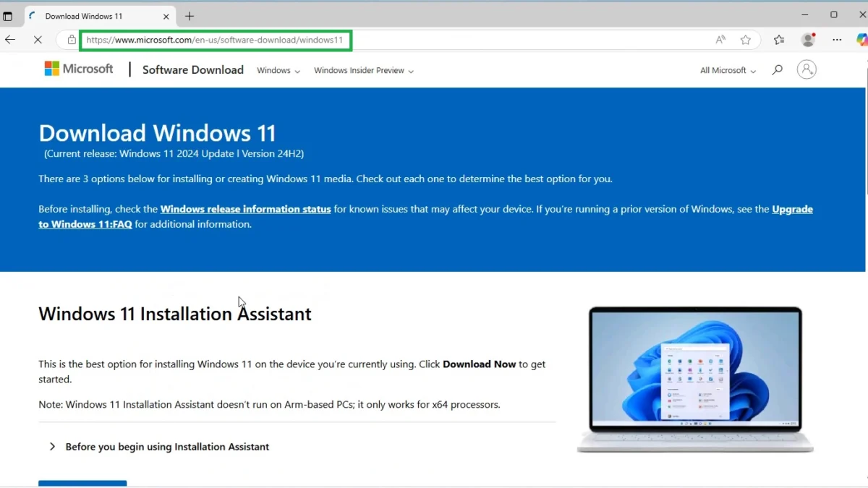Viewport: 868px width, 488px height.
Task: Open Windows release information status link
Action: [245, 209]
